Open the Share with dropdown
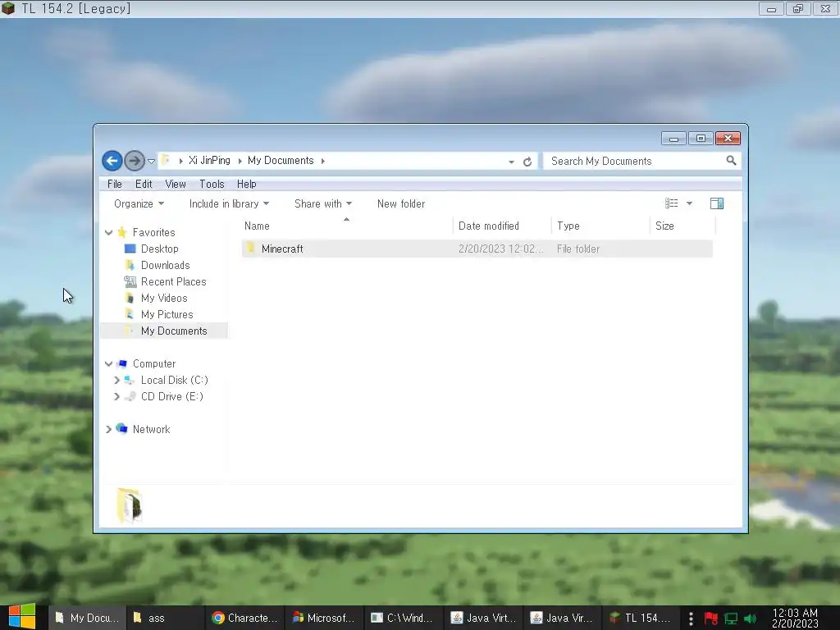 pos(323,203)
